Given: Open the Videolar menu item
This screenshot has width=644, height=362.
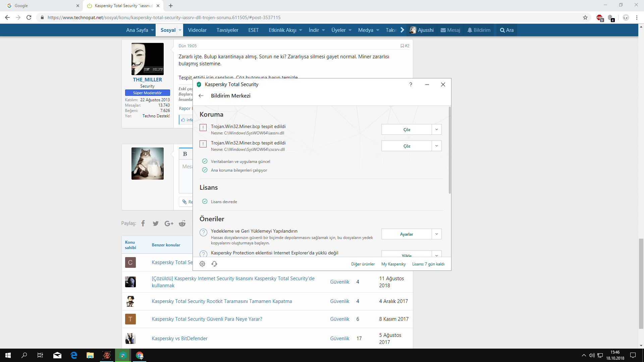Looking at the screenshot, I should [197, 30].
